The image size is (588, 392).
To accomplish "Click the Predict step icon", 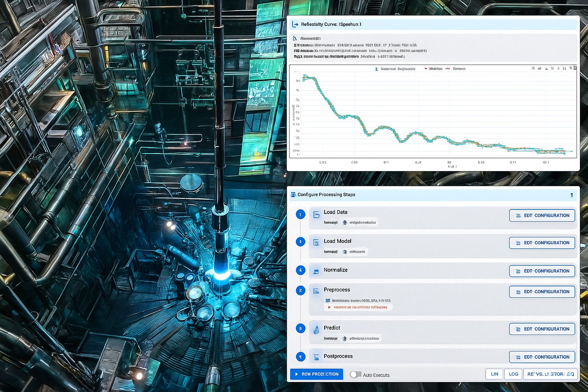I will point(317,329).
